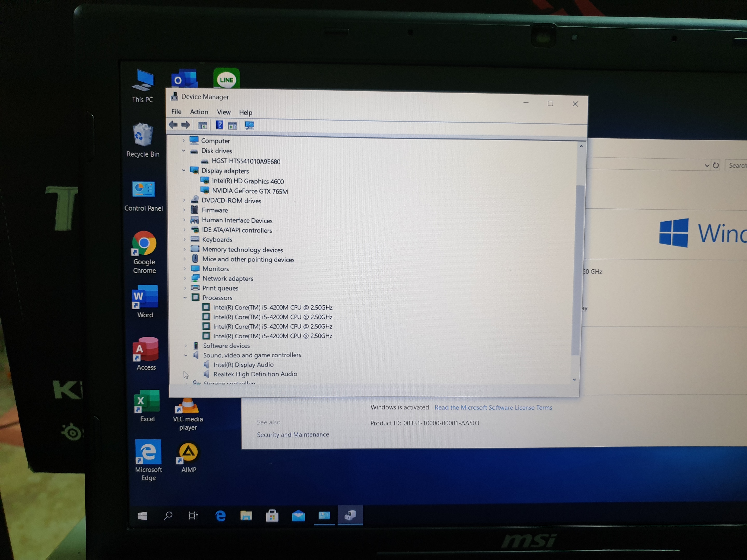Open the Security and Maintenance link
The height and width of the screenshot is (560, 747).
pos(293,435)
